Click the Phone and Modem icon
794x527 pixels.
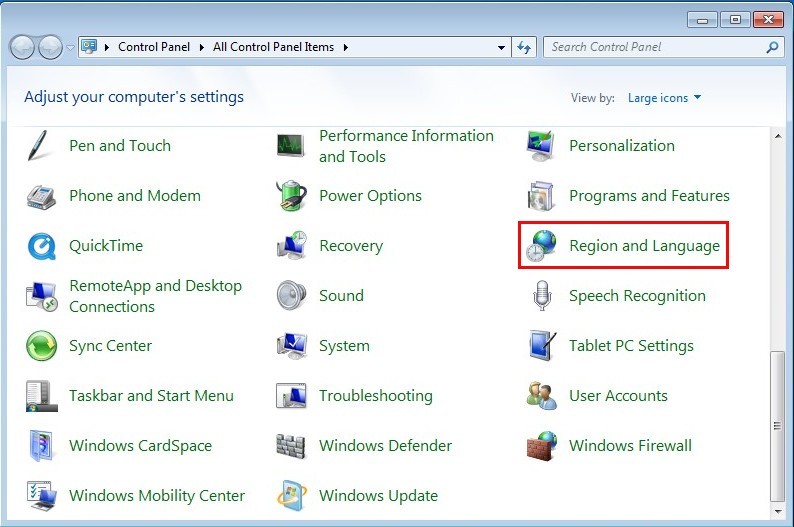(41, 196)
